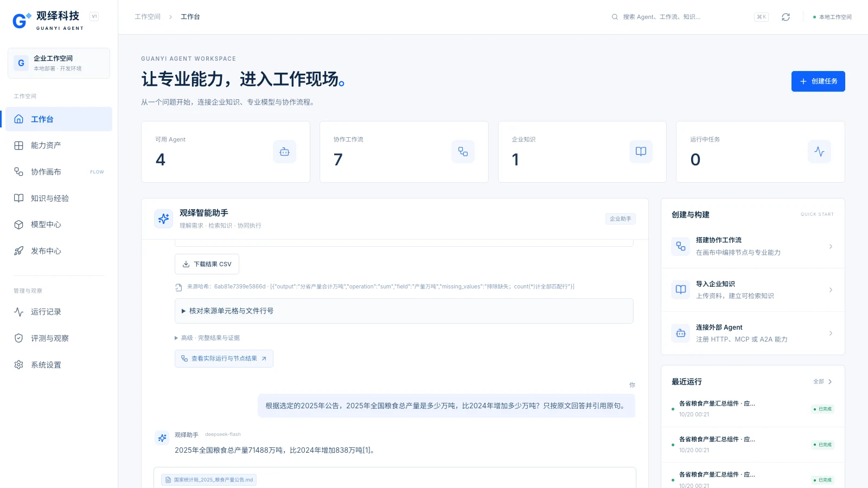The width and height of the screenshot is (868, 488).
Task: Open 工作台 in the sidebar
Action: [x=59, y=119]
